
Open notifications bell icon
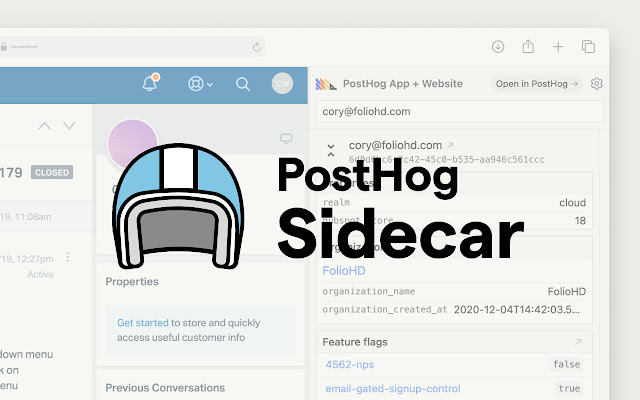[x=150, y=83]
